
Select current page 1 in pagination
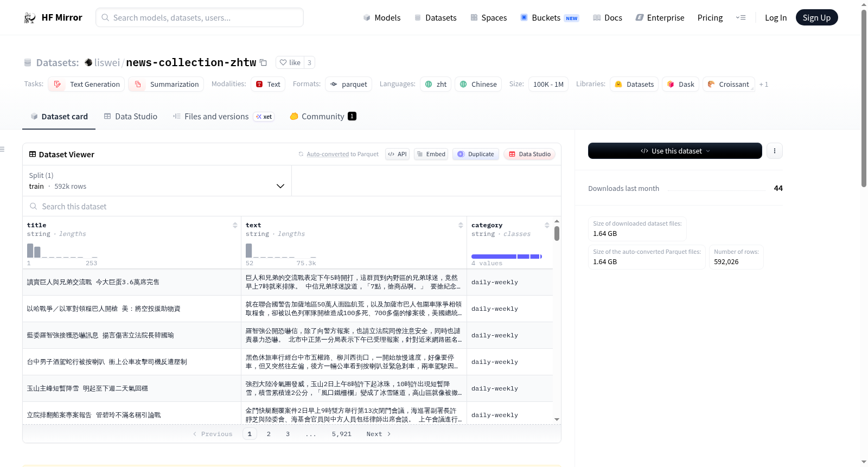(x=250, y=434)
